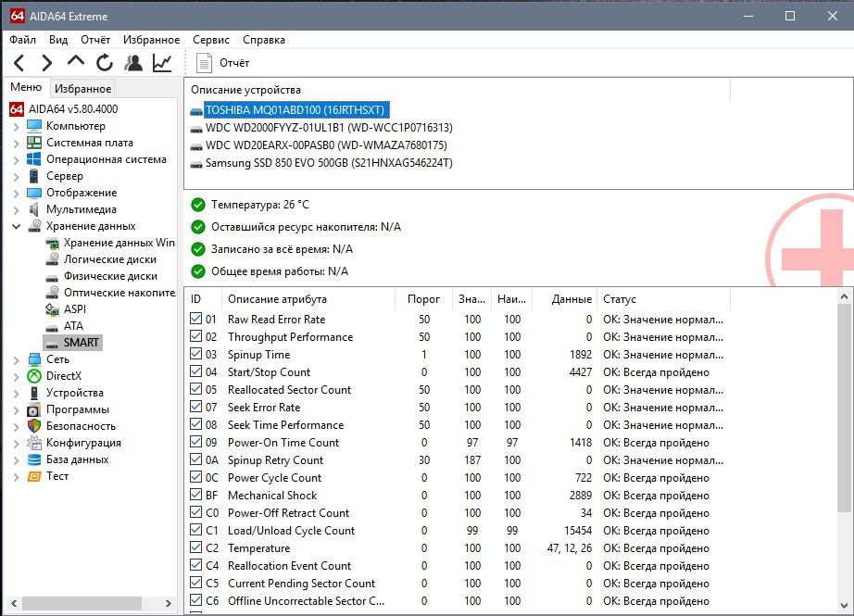Viewport: 854px width, 616px height.
Task: Select the Безопасность shield icon
Action: coord(34,426)
